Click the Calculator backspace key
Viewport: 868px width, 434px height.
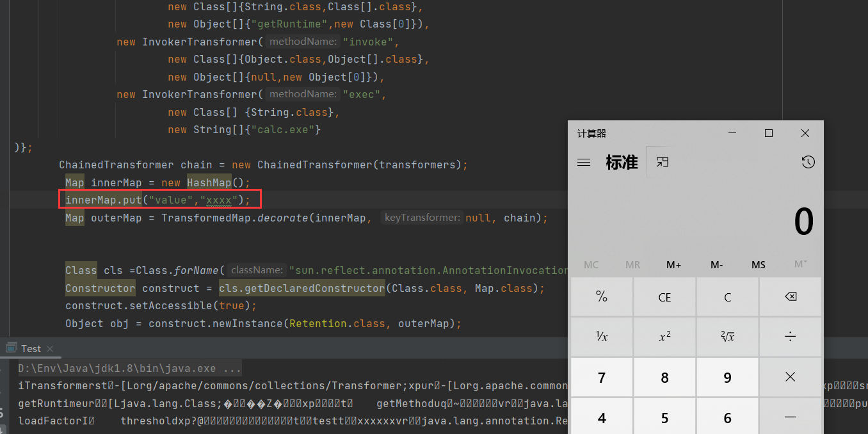click(x=791, y=297)
